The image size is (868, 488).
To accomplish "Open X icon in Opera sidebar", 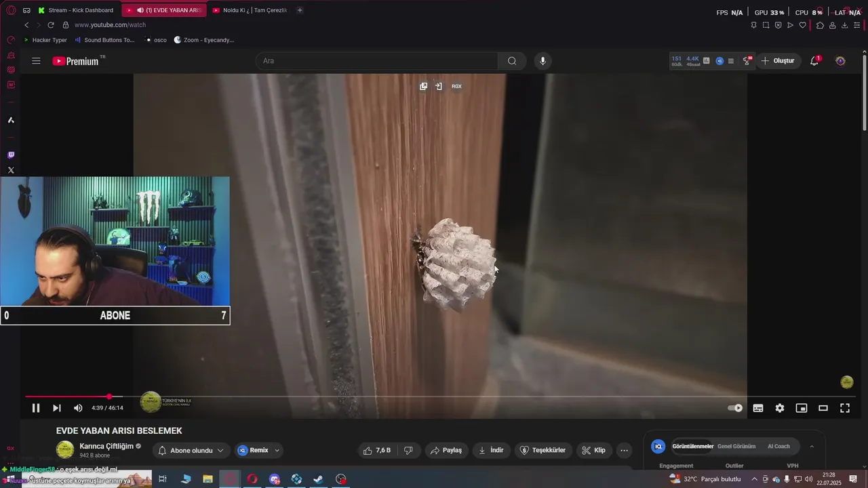I will (x=10, y=170).
